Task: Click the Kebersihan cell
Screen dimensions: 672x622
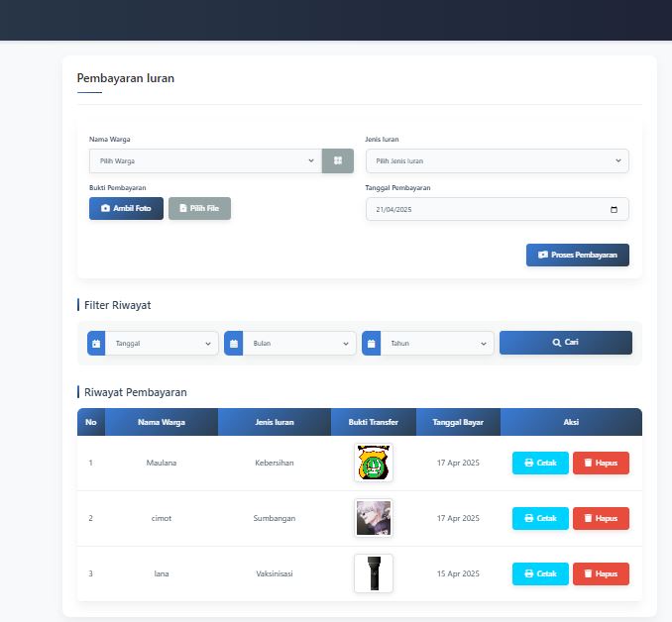Action: 275,463
